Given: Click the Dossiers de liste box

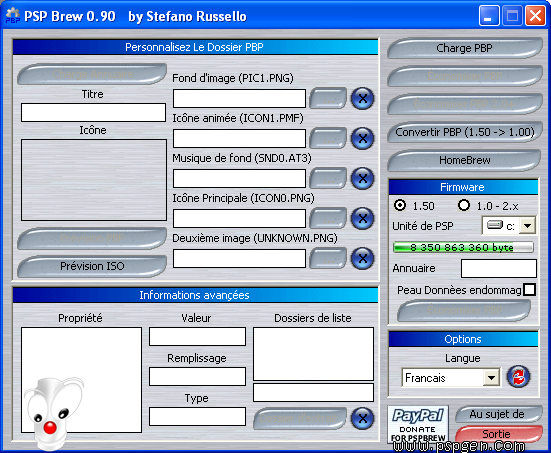Looking at the screenshot, I should [x=313, y=354].
